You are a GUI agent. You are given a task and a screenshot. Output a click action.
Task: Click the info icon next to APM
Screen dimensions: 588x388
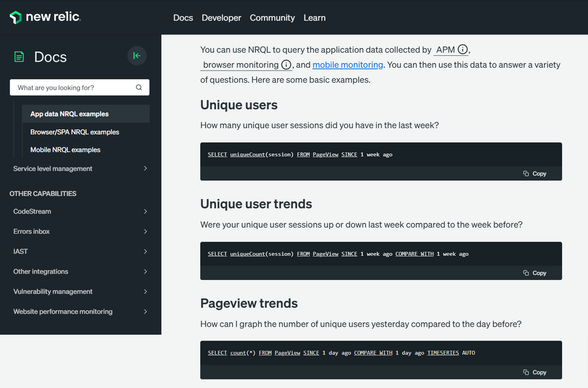pyautogui.click(x=463, y=50)
